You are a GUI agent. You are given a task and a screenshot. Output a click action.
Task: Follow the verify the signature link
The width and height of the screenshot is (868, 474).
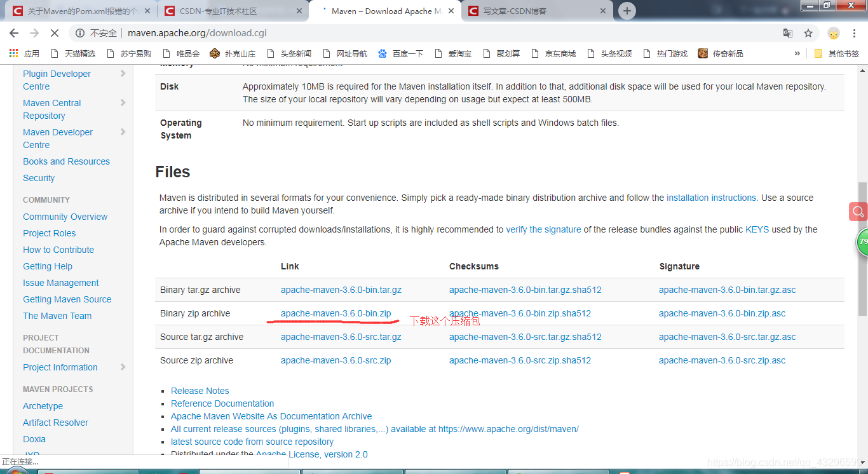(x=543, y=229)
